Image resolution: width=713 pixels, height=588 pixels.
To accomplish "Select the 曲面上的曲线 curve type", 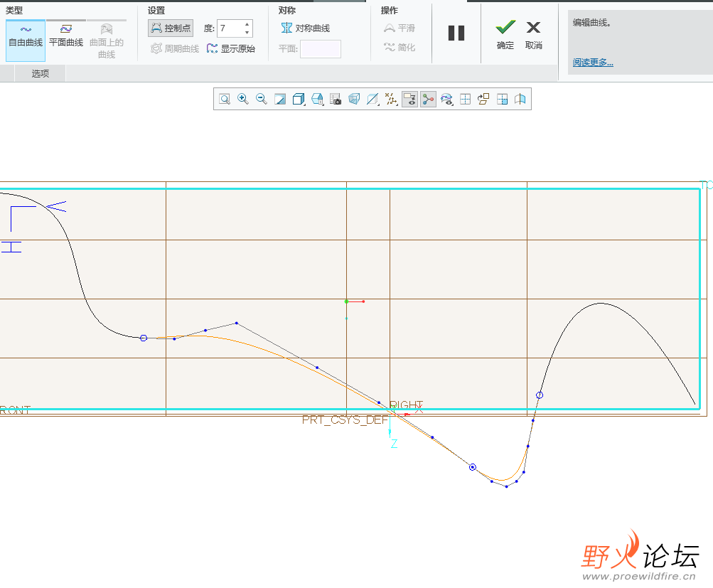I will (107, 41).
